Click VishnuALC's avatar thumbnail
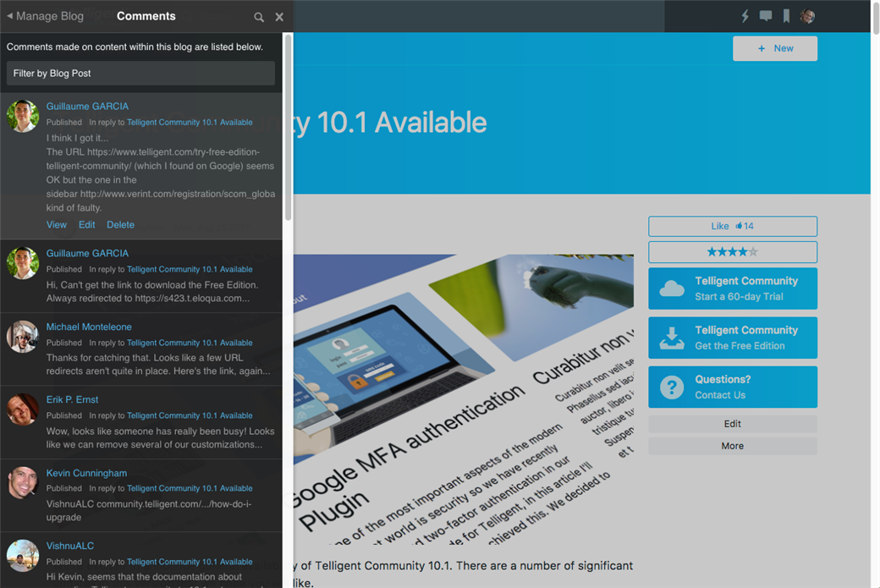The width and height of the screenshot is (880, 588). pyautogui.click(x=23, y=556)
